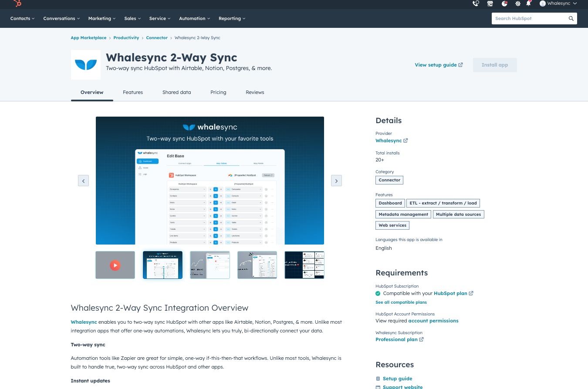The image size is (588, 389).
Task: Open the Pricing tab
Action: point(218,92)
